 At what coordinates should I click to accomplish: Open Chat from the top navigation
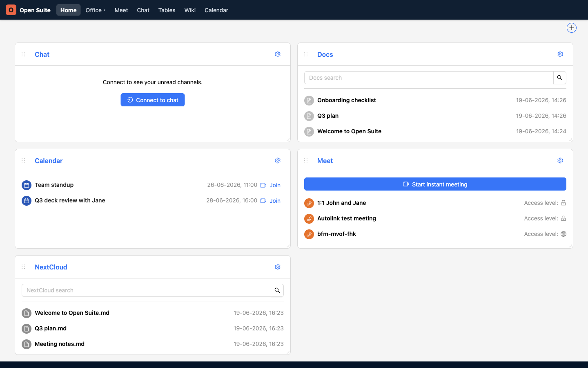point(143,10)
